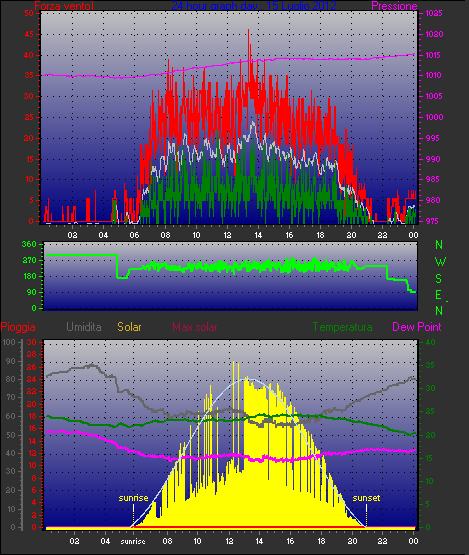
Task: Select the 'Temperatura' legend label
Action: 342,327
